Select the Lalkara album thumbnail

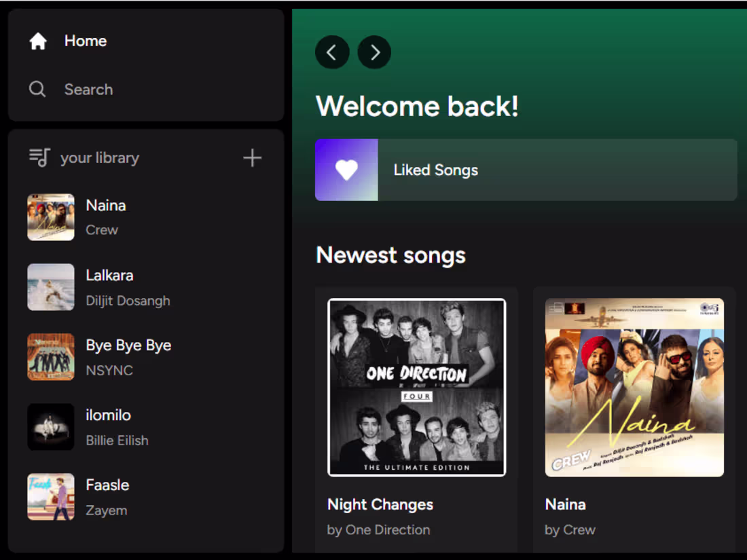point(50,286)
